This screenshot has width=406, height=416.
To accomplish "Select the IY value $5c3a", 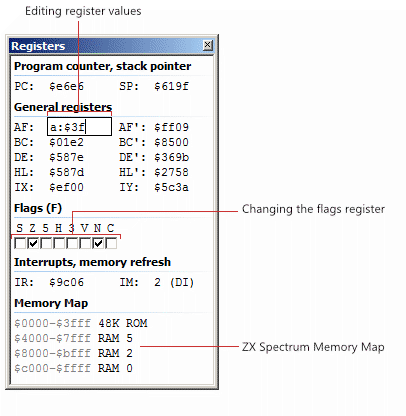I will [x=171, y=187].
